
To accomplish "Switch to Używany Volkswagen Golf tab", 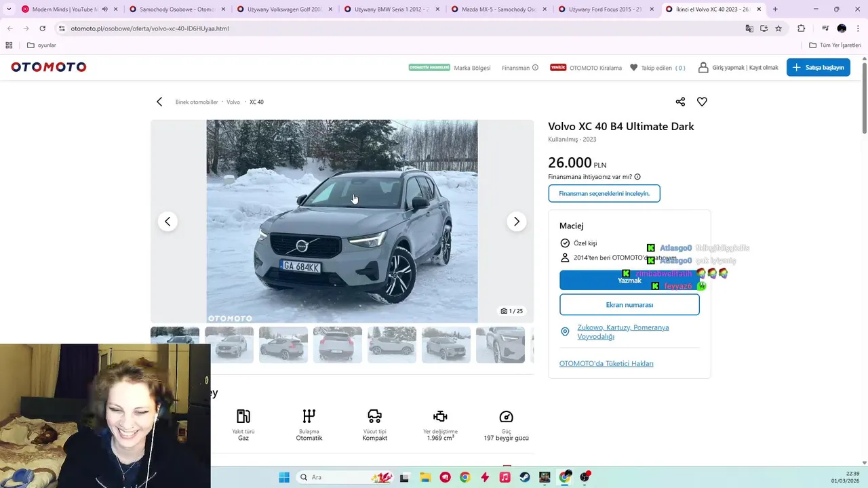I will [283, 9].
